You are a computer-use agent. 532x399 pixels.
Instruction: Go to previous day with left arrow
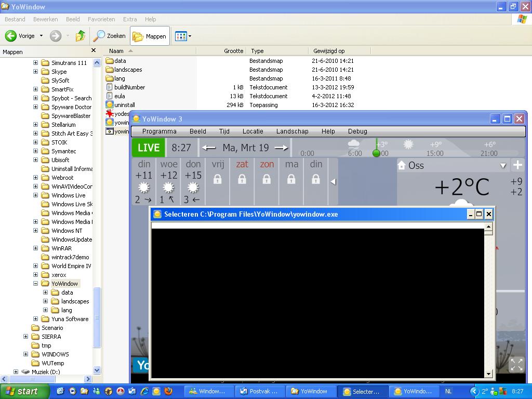click(x=209, y=148)
